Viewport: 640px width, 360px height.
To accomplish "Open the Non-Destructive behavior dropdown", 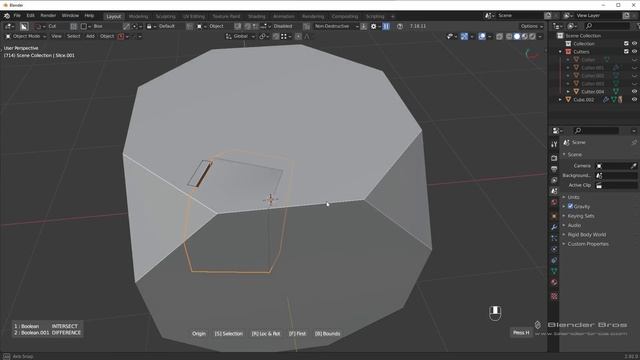I will point(336,26).
